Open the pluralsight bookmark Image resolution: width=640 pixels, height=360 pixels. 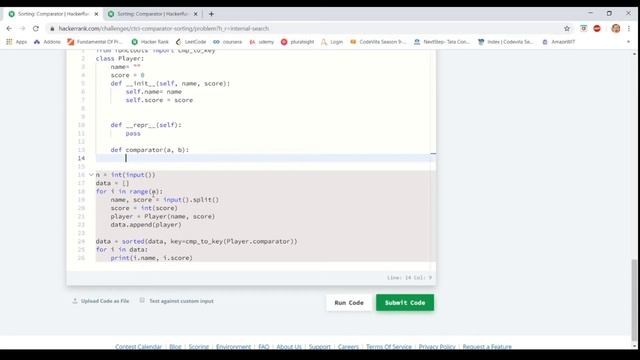298,42
